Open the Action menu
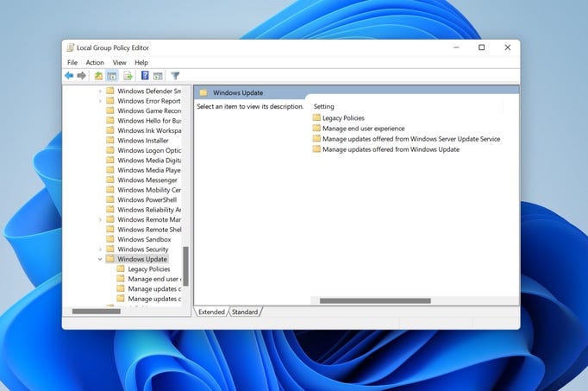The image size is (588, 391). click(x=95, y=62)
